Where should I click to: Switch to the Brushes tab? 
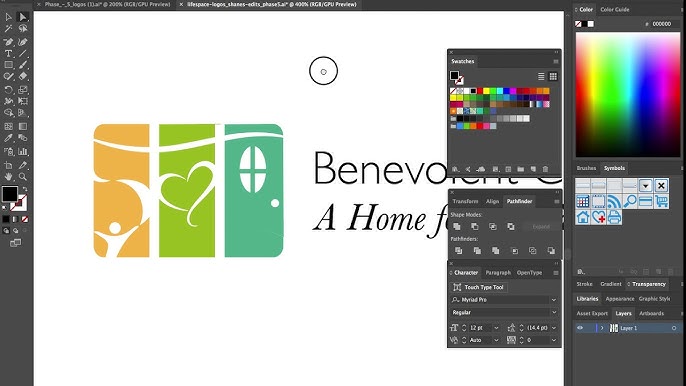click(586, 168)
